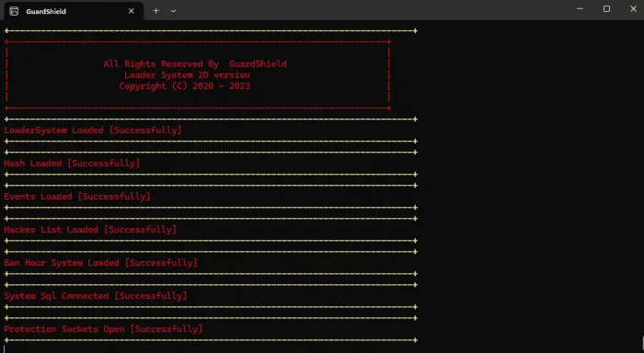Select the GuardShield tab title
The height and width of the screenshot is (353, 644).
[x=46, y=12]
